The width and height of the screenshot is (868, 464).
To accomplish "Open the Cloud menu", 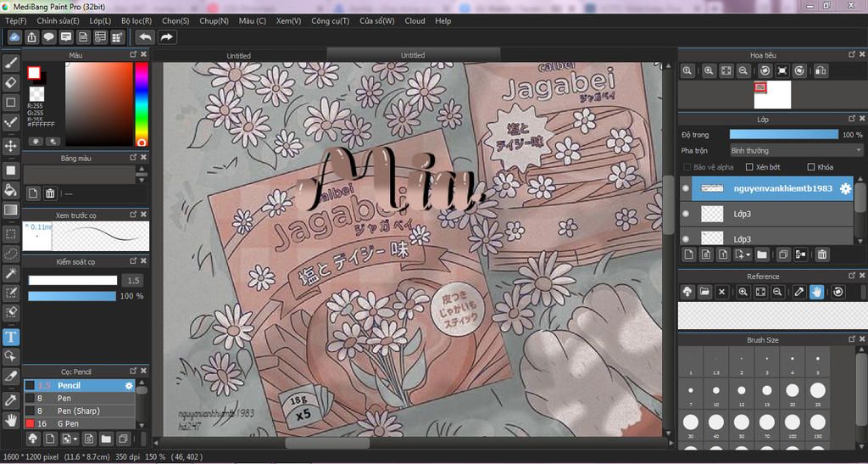I will point(415,20).
